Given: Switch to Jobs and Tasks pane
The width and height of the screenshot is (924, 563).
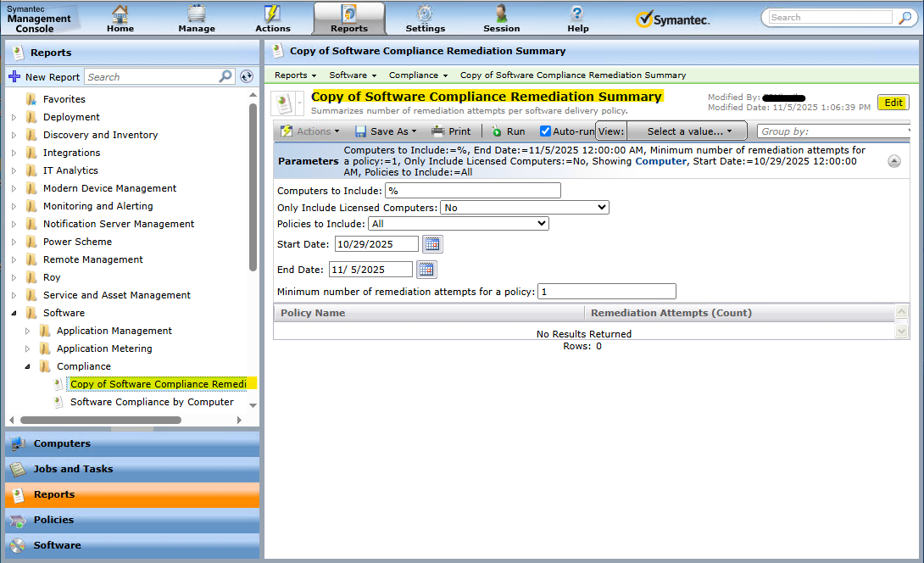Looking at the screenshot, I should point(73,469).
